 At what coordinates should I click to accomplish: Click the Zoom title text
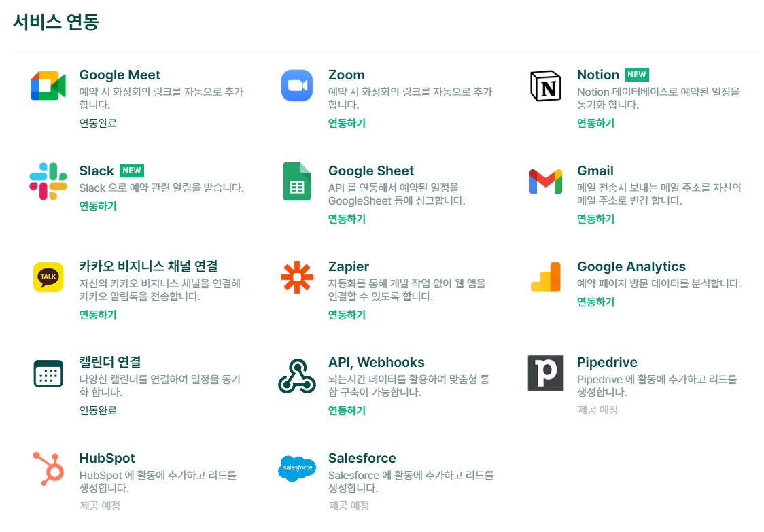[347, 75]
